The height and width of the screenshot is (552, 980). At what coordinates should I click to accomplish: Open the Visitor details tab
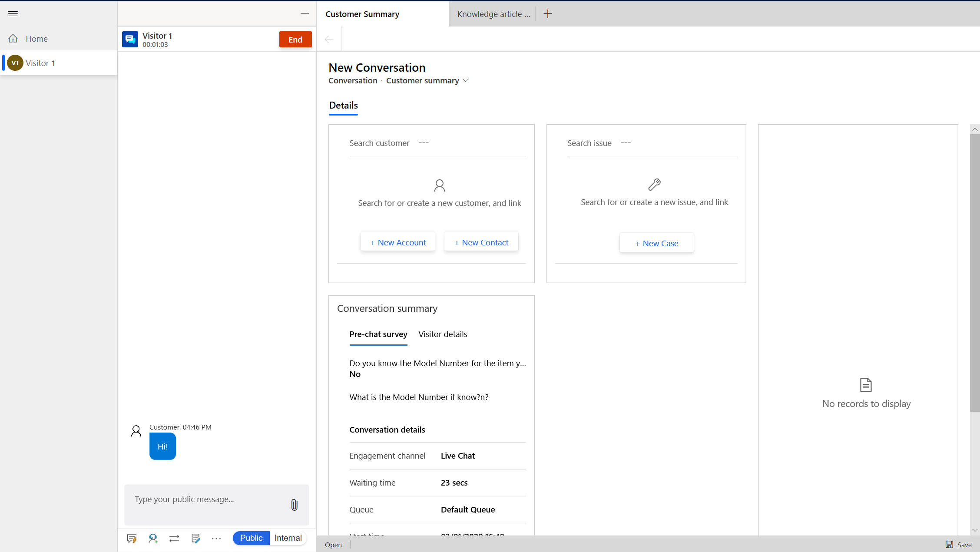click(443, 334)
